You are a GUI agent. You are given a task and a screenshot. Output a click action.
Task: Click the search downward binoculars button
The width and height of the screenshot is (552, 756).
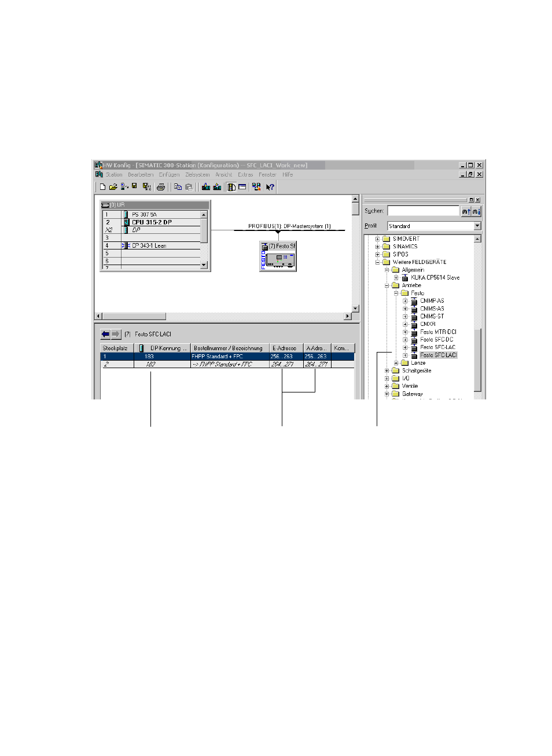(x=476, y=211)
